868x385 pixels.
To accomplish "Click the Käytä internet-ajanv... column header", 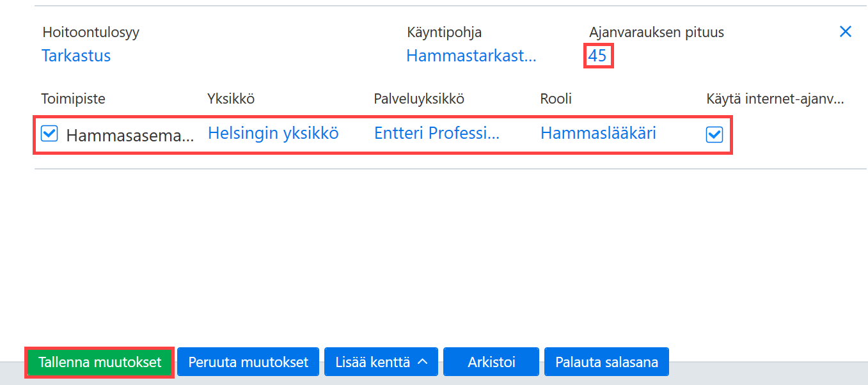I will (775, 98).
